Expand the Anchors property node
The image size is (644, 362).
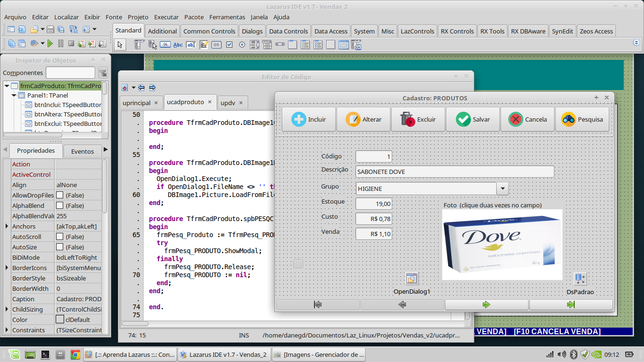click(7, 226)
